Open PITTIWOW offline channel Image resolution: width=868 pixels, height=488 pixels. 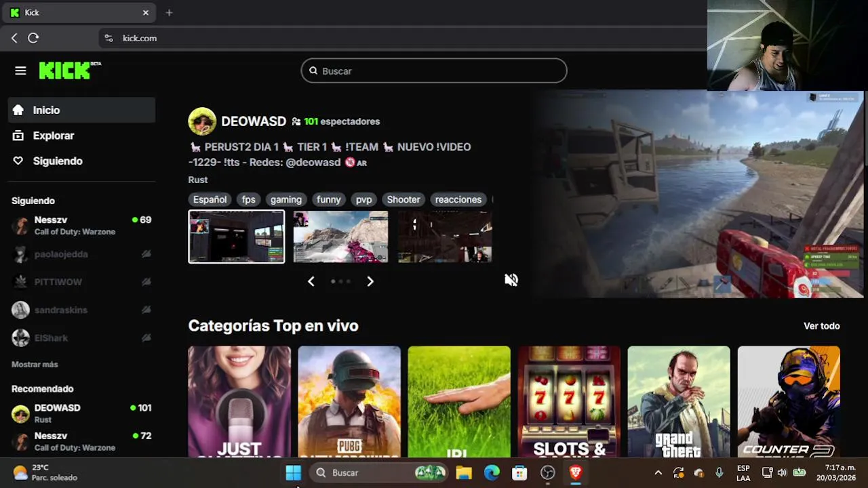pyautogui.click(x=81, y=282)
